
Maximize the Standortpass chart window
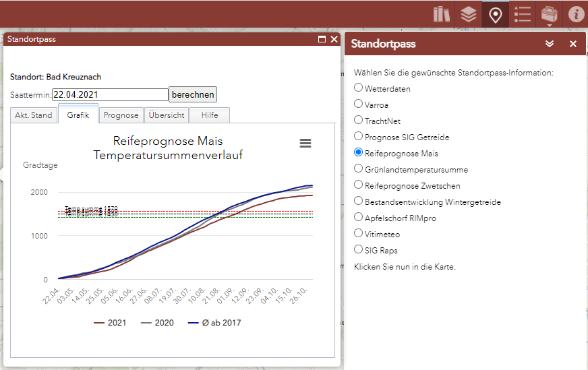322,39
